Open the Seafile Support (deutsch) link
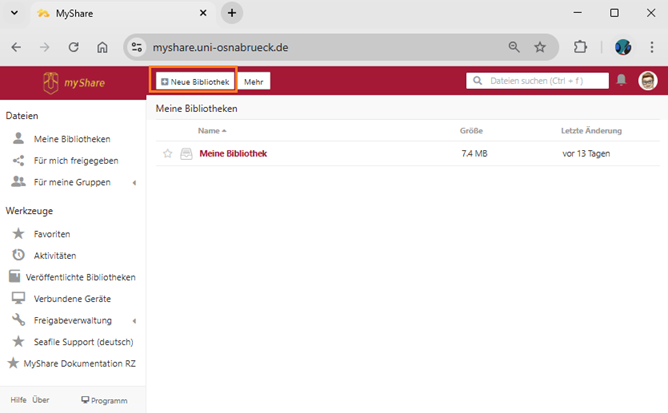The image size is (668, 413). (83, 341)
